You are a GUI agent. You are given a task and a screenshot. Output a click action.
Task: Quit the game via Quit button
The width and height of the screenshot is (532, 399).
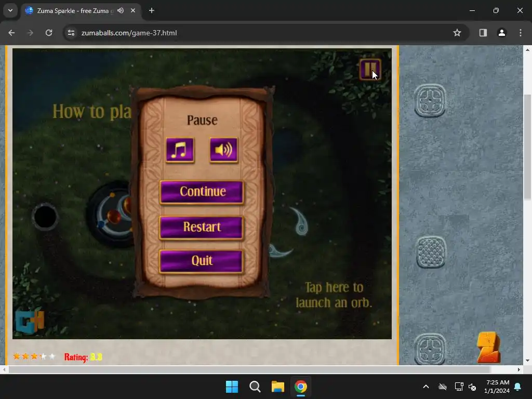point(202,261)
